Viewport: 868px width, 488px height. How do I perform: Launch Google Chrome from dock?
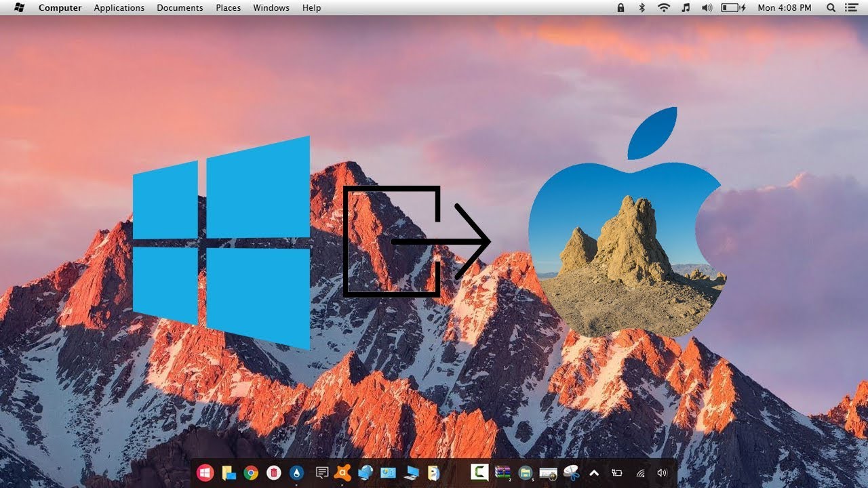coord(251,472)
